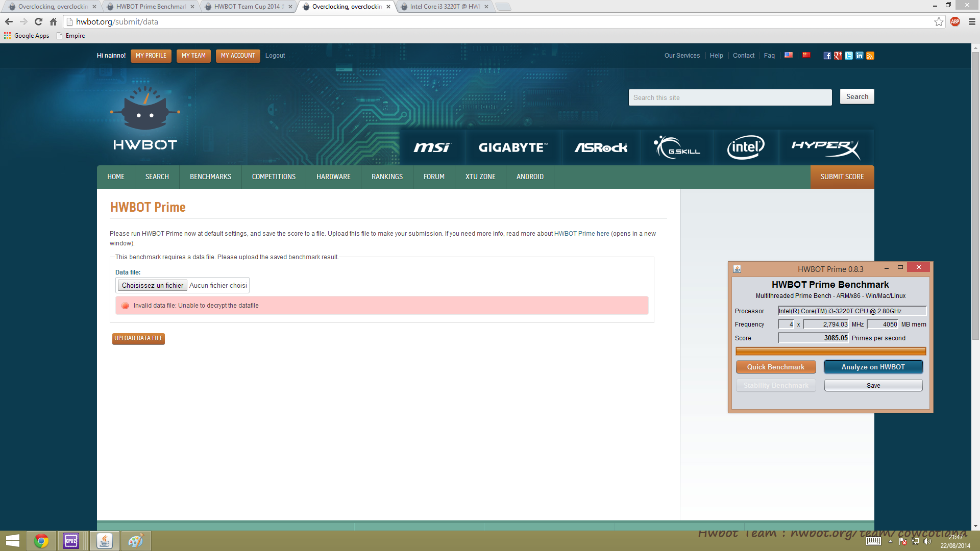Go to the browser home page
Image resolution: width=980 pixels, height=551 pixels.
[53, 21]
